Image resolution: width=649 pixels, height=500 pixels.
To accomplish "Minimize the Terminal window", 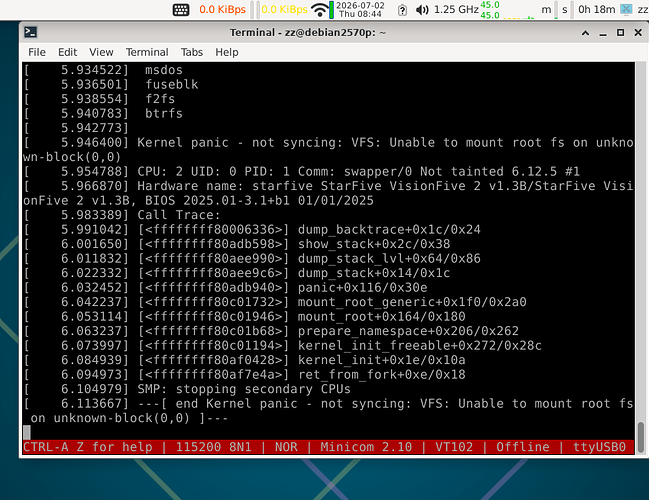I will (603, 33).
